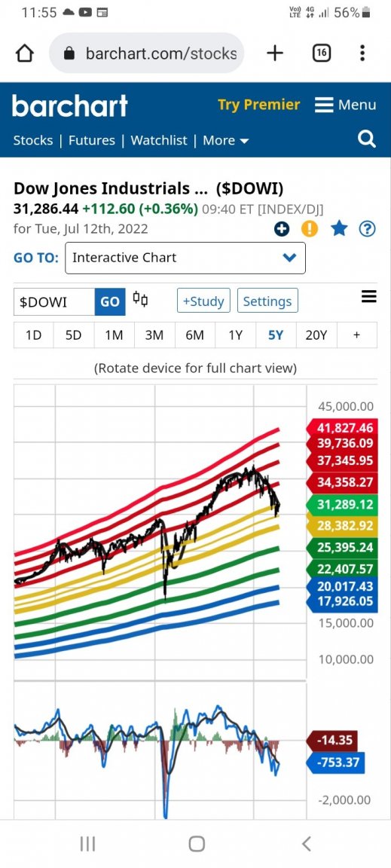The image size is (391, 868).
Task: Select the 3M time range
Action: [154, 335]
